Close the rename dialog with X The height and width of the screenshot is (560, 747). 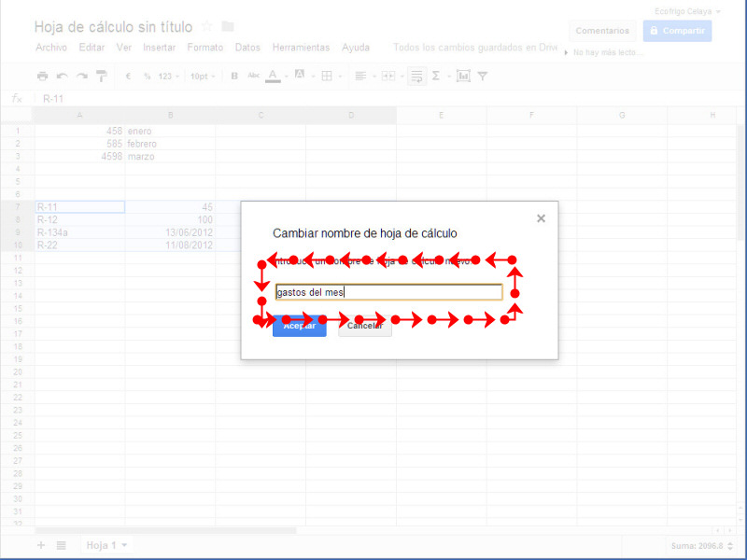coord(541,218)
